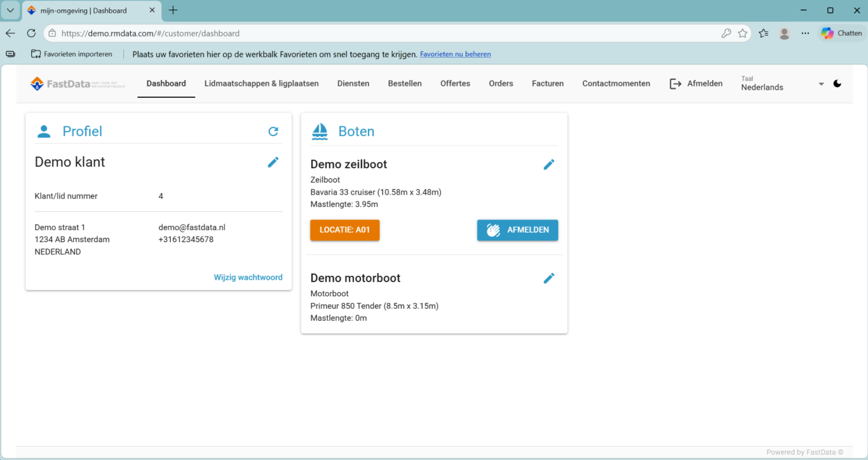Edit the Demo zeilboot entry
The image size is (868, 460).
[549, 165]
